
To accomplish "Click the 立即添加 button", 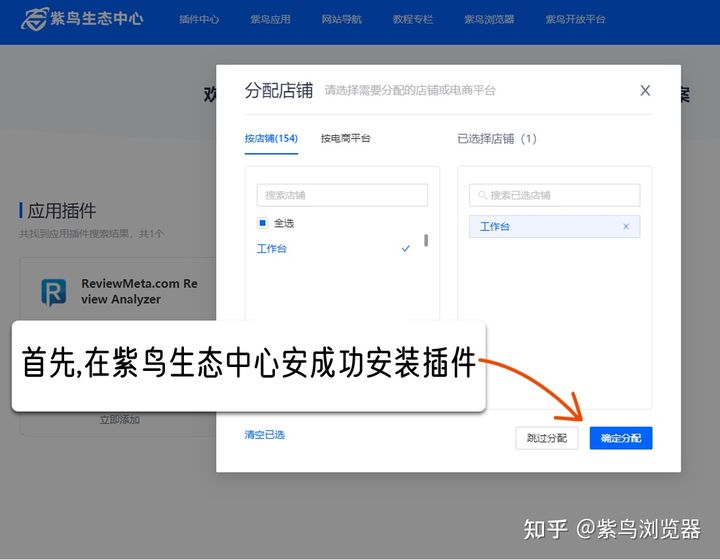I will click(x=119, y=420).
